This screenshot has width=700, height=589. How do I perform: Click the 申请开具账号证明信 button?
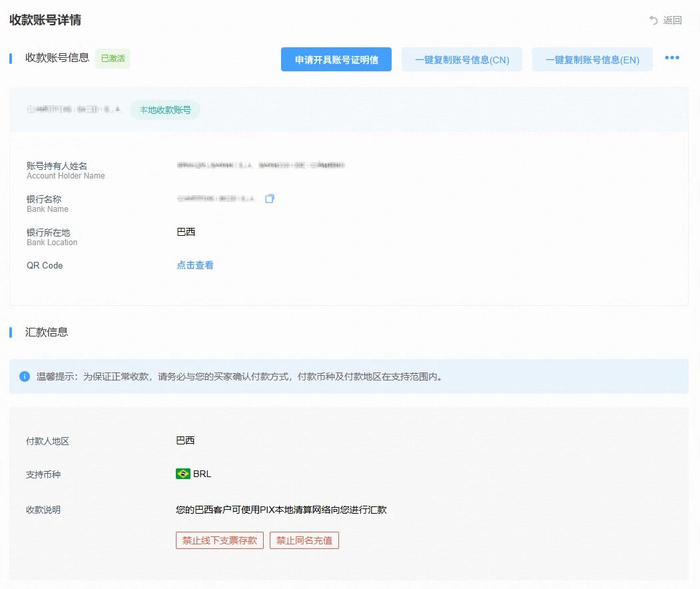[336, 59]
